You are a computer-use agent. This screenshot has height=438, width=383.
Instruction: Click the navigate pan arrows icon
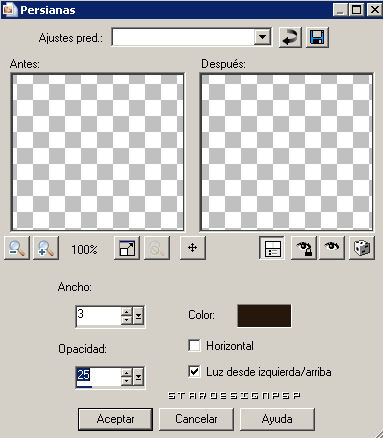coord(193,248)
